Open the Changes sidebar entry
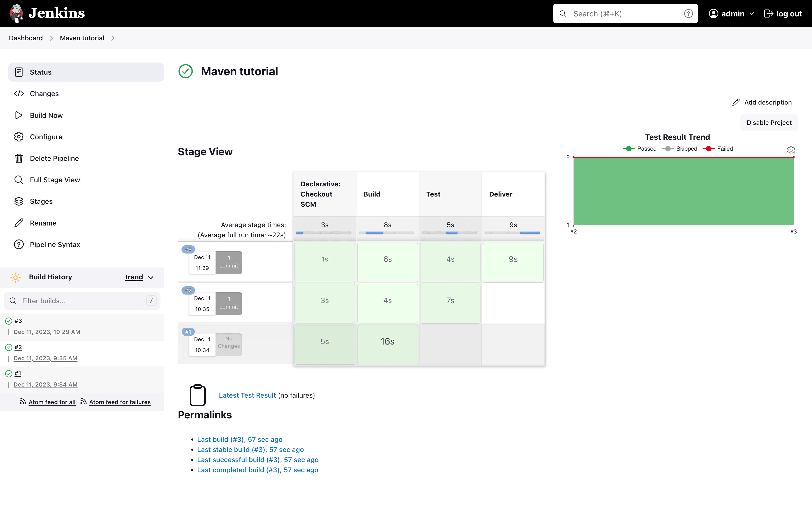Image resolution: width=812 pixels, height=507 pixels. (x=44, y=94)
